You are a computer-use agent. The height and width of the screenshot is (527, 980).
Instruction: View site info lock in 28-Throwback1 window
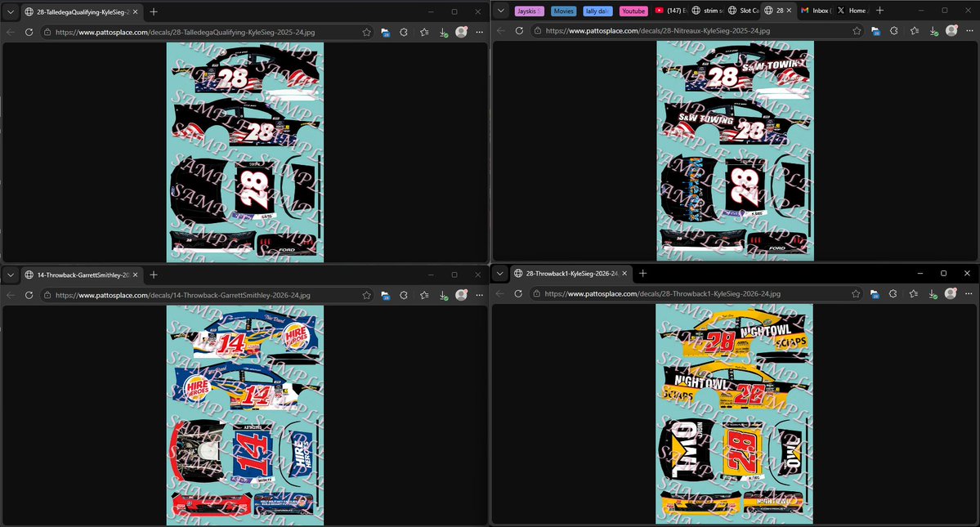(536, 293)
